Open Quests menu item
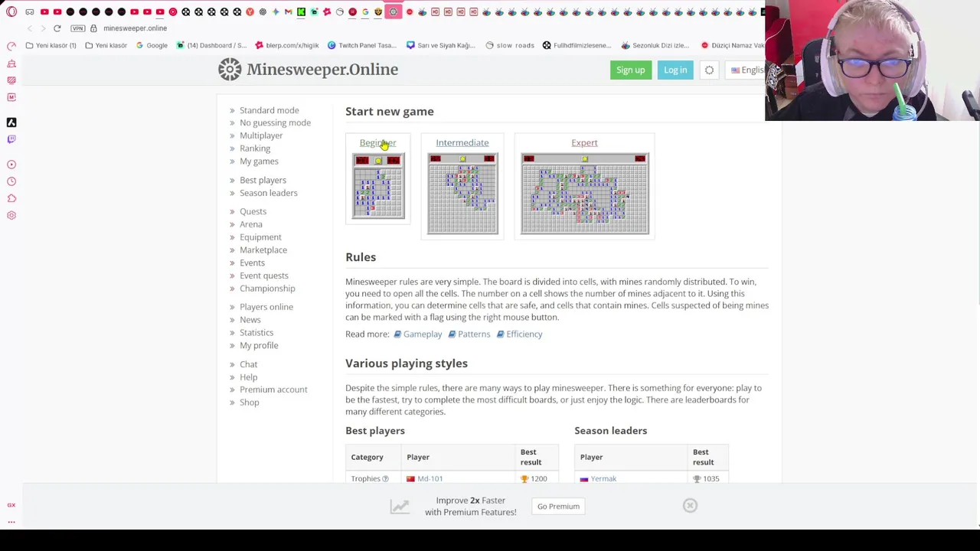 [253, 211]
